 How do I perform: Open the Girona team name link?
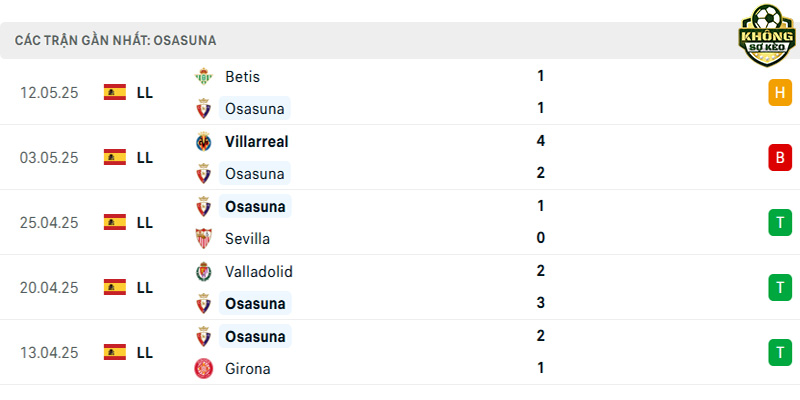pyautogui.click(x=247, y=368)
